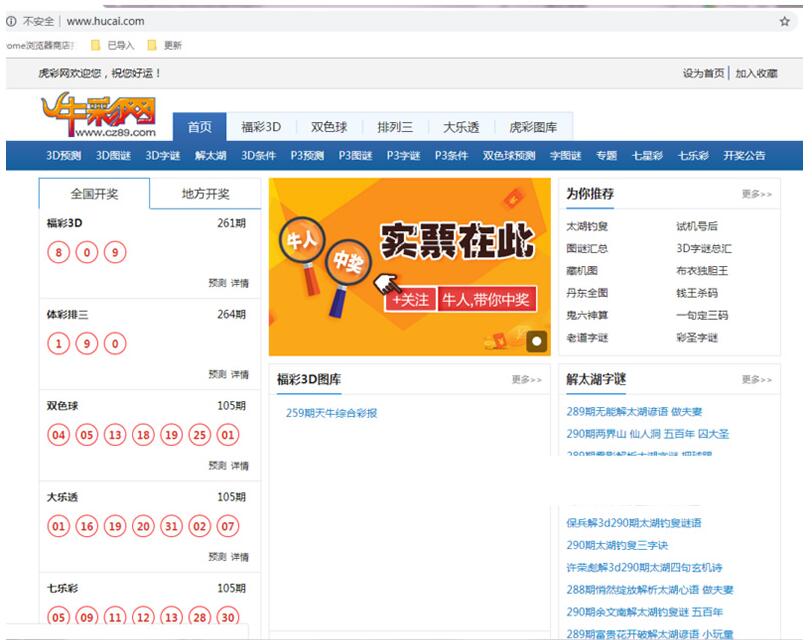
Task: Open the 已导入 bookmarks folder icon
Action: (93, 44)
